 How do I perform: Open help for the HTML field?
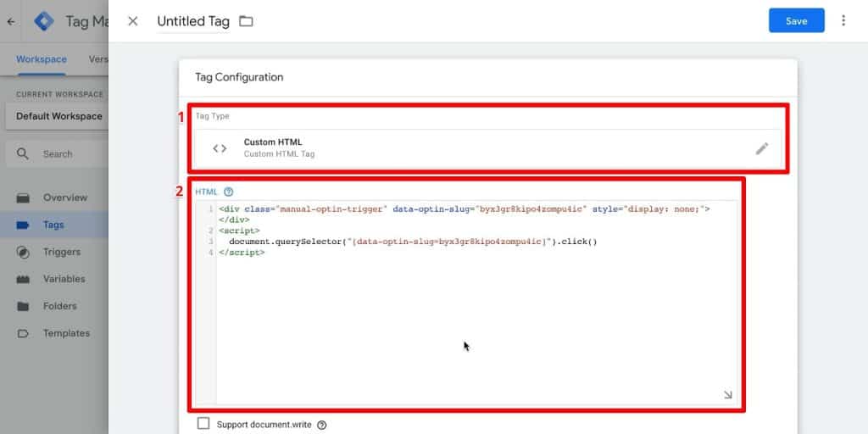229,192
